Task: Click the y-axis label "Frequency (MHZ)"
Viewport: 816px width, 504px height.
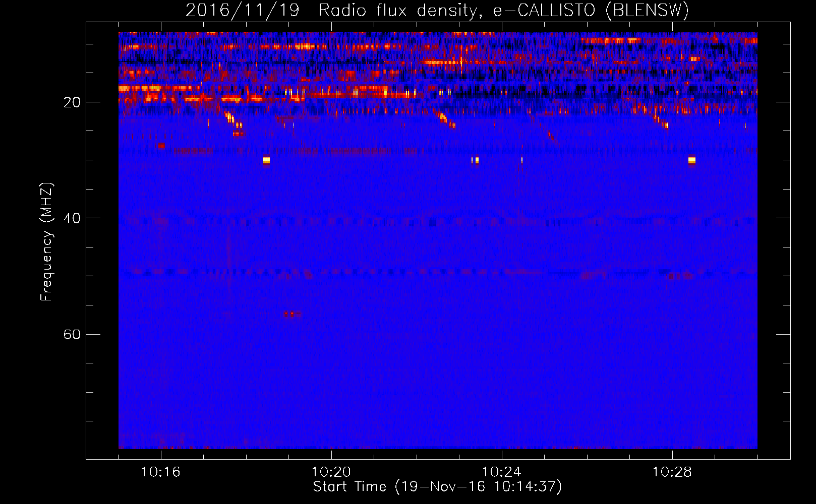Action: pyautogui.click(x=46, y=242)
